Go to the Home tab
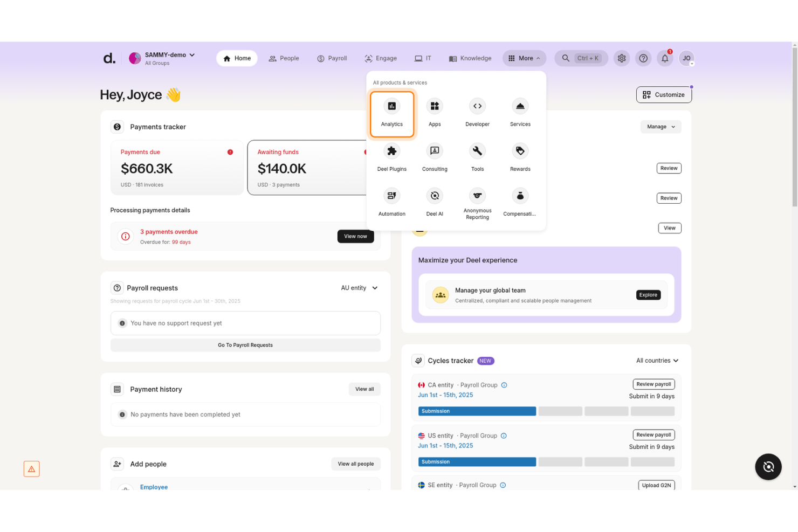Image resolution: width=798 pixels, height=532 pixels. [x=237, y=58]
